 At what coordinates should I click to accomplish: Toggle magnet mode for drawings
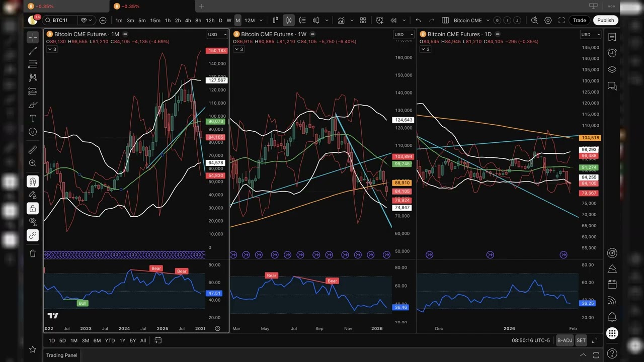click(33, 182)
